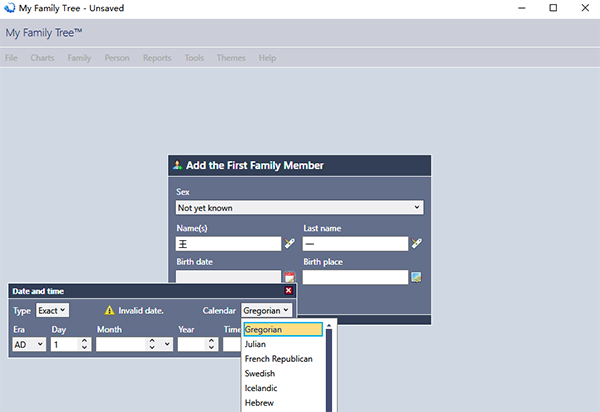Image resolution: width=600 pixels, height=412 pixels.
Task: Open the Sex dropdown showing Not yet known
Action: [x=300, y=207]
